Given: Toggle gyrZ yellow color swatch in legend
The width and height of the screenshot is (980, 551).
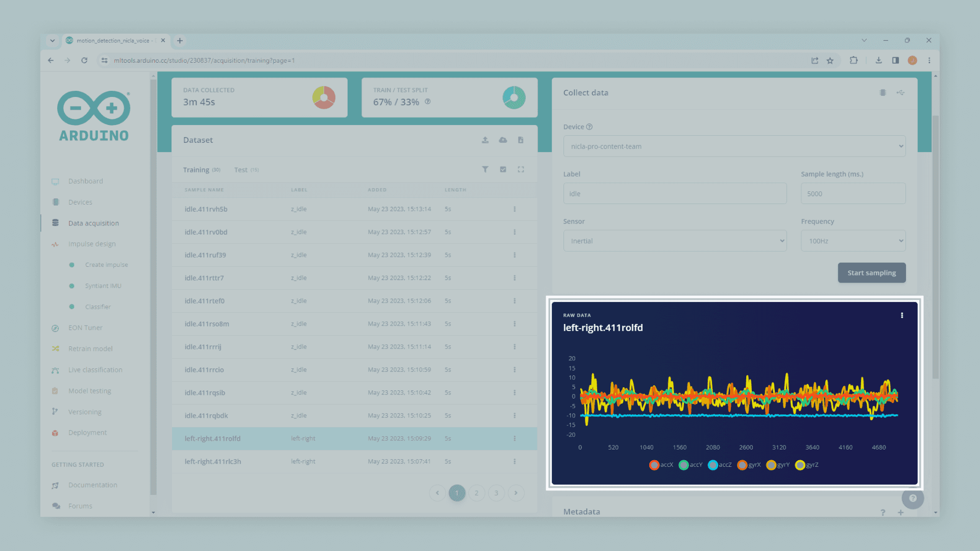Looking at the screenshot, I should click(800, 465).
